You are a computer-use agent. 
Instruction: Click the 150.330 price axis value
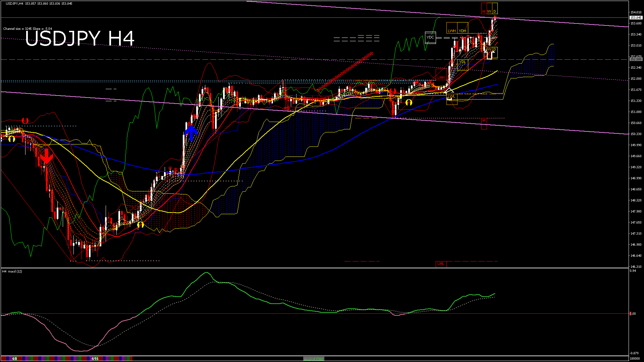[x=636, y=134]
